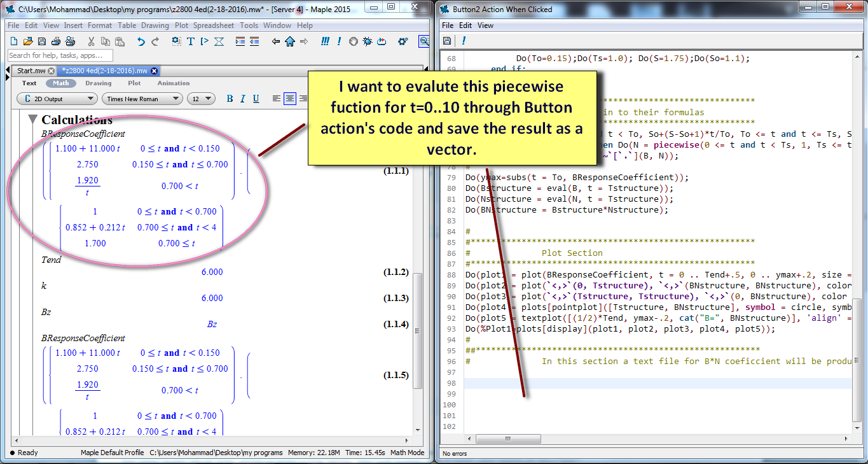Switch to Plot mode
868x464 pixels.
tap(134, 83)
